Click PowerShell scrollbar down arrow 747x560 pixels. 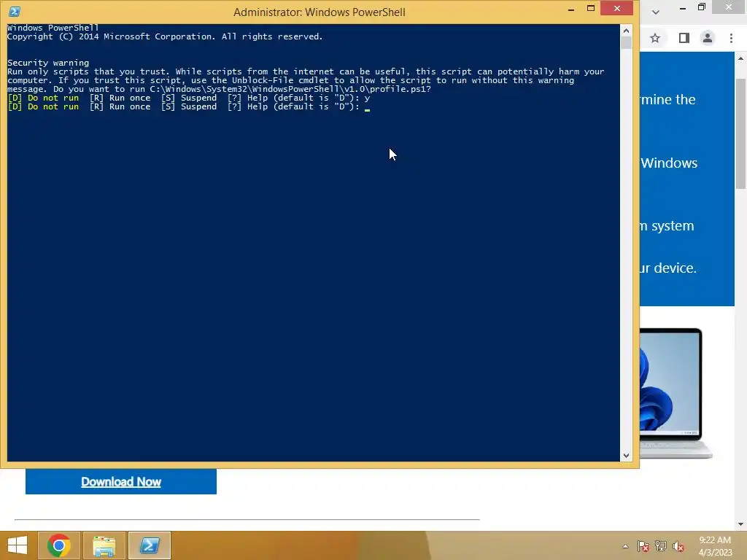626,455
